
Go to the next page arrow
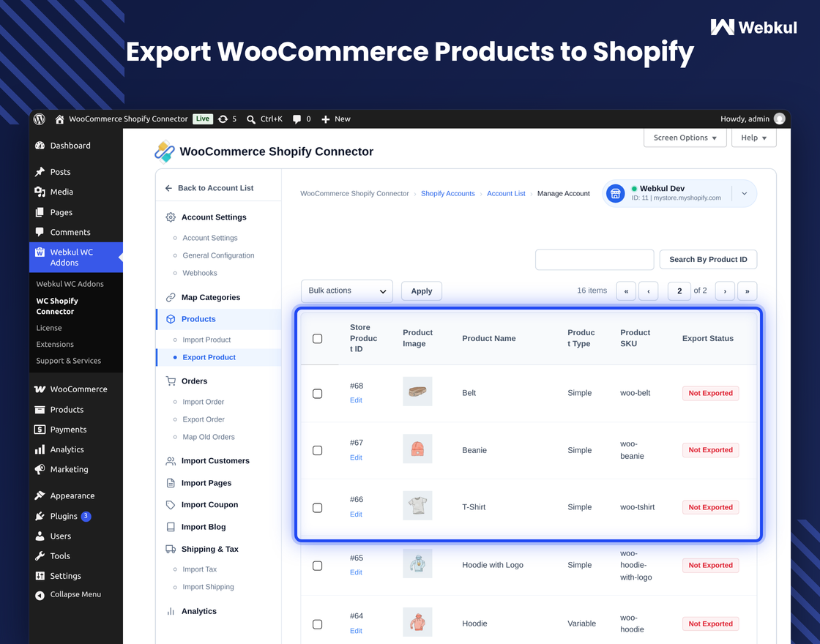click(725, 291)
